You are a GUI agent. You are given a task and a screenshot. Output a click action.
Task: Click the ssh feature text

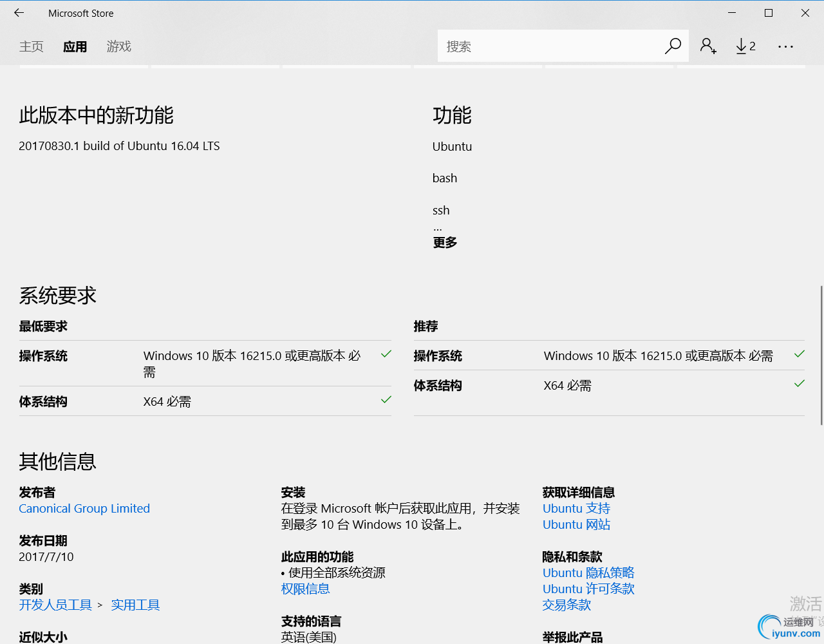pyautogui.click(x=441, y=210)
